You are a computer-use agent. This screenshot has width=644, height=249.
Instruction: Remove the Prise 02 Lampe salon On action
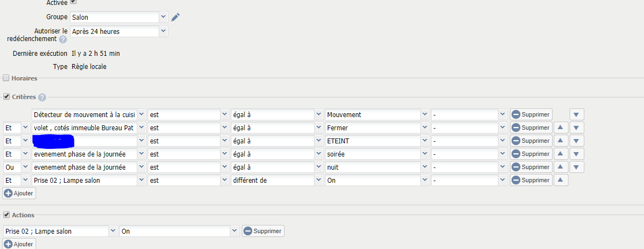[263, 231]
